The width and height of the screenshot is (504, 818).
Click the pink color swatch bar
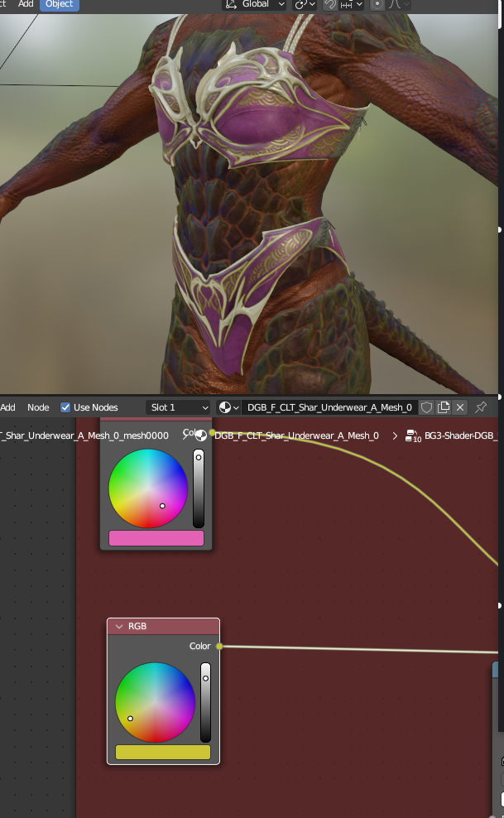click(156, 538)
